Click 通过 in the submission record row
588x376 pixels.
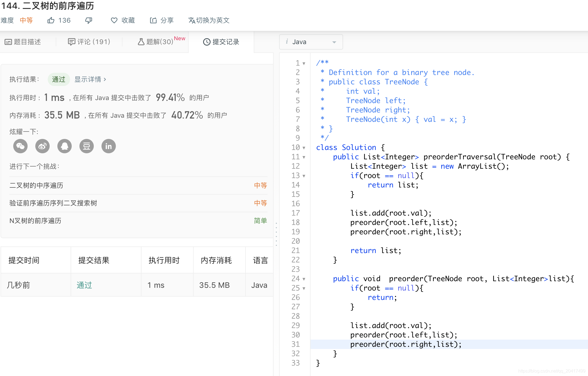pyautogui.click(x=84, y=285)
